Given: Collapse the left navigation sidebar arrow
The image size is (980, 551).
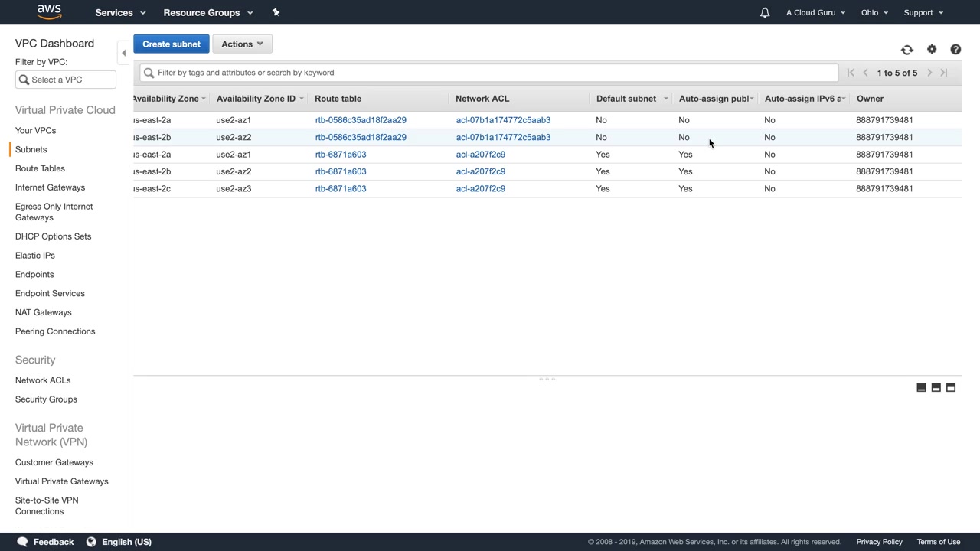Looking at the screenshot, I should click(123, 53).
